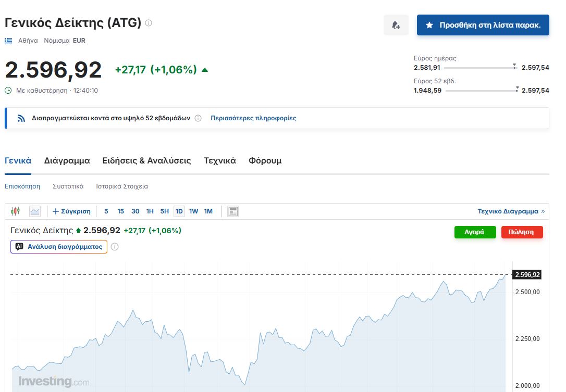Click the 52-week range slider marker
The height and width of the screenshot is (392, 566).
[517, 88]
